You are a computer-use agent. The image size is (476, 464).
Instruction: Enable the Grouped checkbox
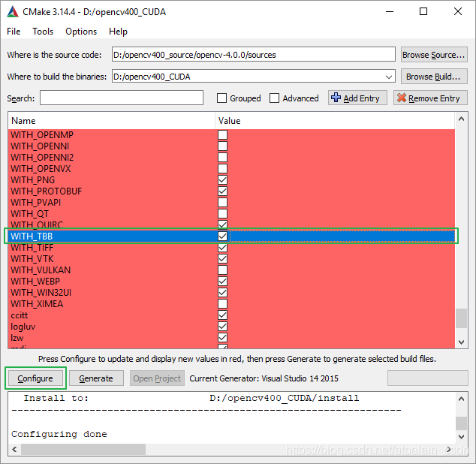pyautogui.click(x=221, y=98)
